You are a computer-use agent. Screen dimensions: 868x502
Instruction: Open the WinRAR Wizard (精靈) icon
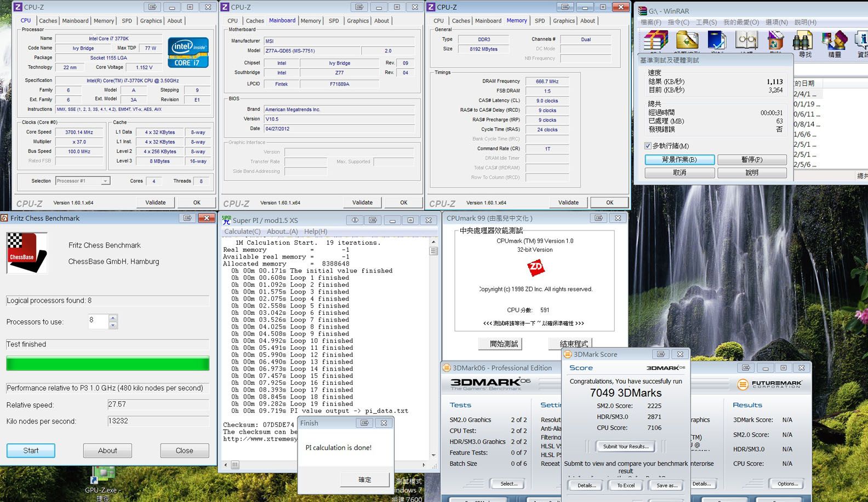pyautogui.click(x=835, y=41)
